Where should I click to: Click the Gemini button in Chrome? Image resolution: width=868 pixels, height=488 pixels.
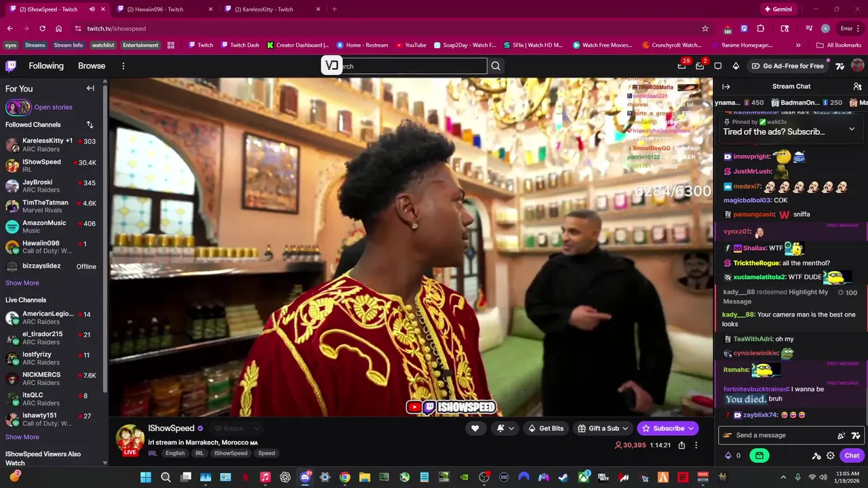[778, 9]
